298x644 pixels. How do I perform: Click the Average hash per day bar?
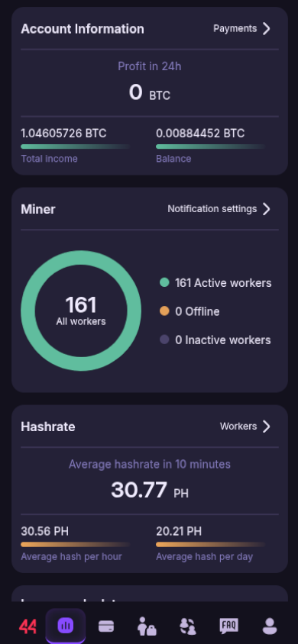[x=211, y=545]
